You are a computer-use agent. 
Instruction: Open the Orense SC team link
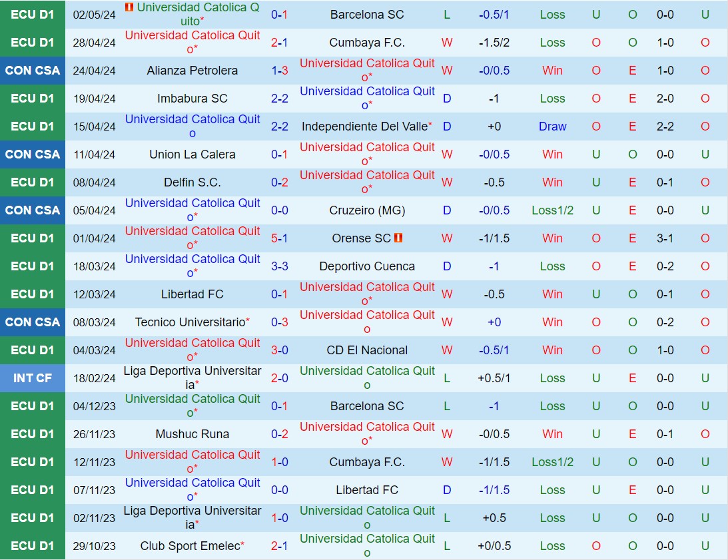[x=361, y=238]
